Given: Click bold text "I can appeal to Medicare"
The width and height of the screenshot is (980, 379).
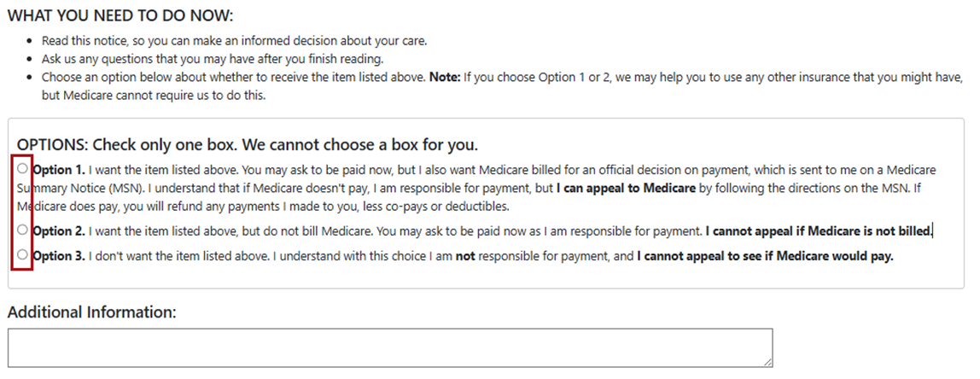Looking at the screenshot, I should [626, 188].
